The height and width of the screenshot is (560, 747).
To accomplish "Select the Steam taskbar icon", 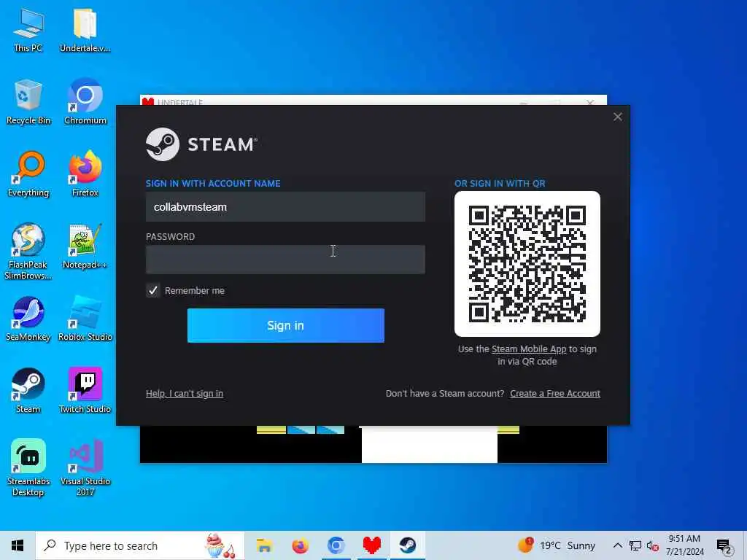I will (407, 545).
